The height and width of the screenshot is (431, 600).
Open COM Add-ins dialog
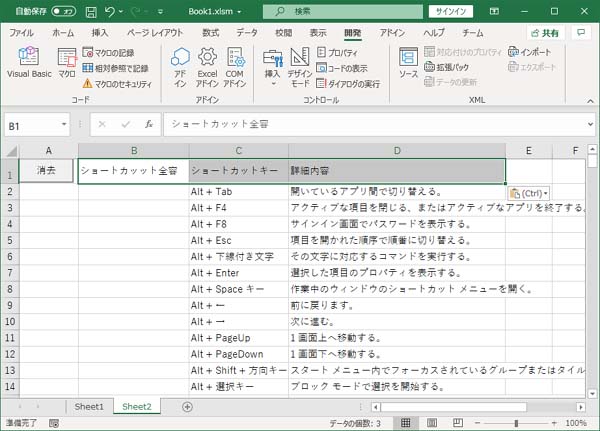[235, 67]
